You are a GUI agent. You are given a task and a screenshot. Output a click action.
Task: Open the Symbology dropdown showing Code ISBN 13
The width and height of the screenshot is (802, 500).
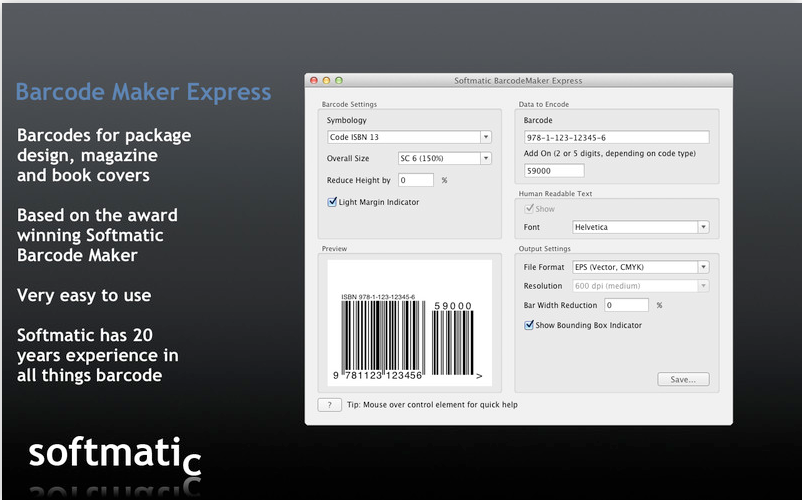tap(409, 137)
